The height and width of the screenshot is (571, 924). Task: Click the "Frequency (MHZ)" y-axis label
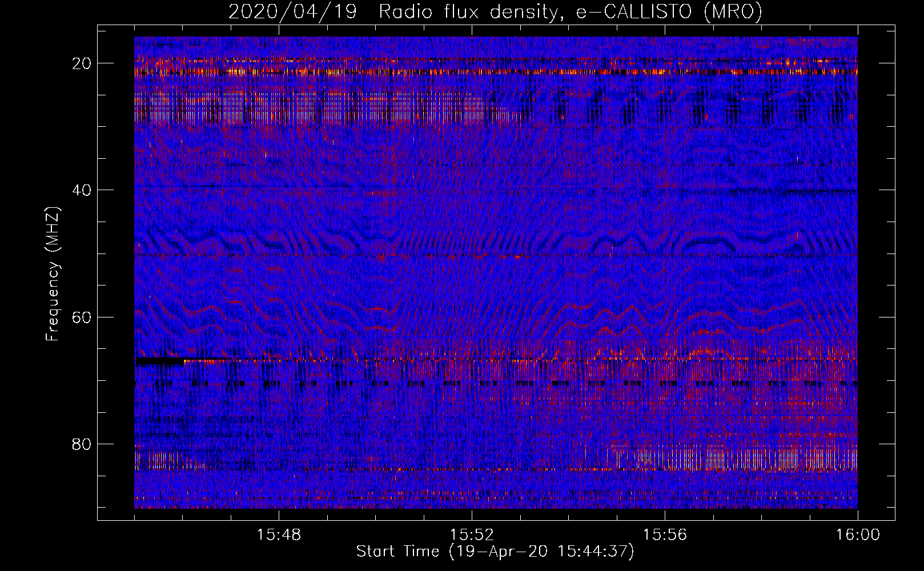point(53,274)
